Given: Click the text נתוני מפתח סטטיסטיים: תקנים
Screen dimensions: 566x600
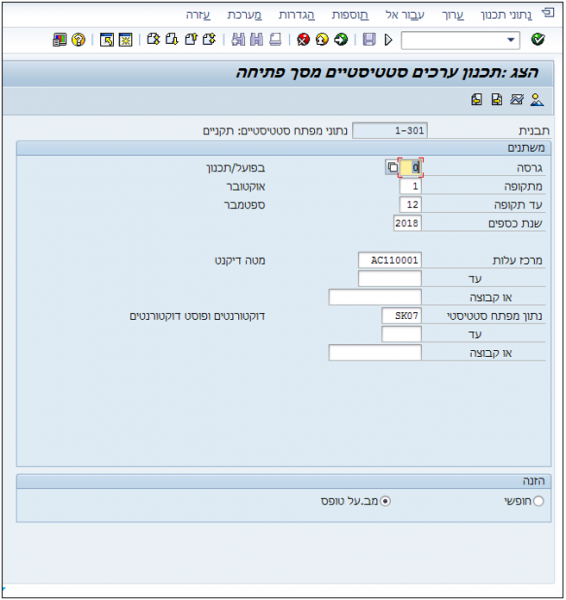Looking at the screenshot, I should click(x=275, y=131).
